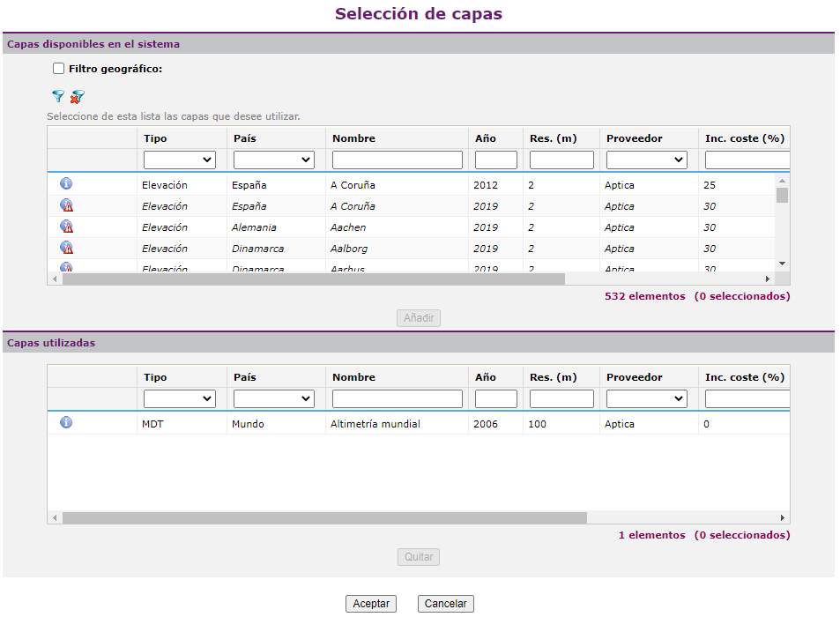Click right arrow of available layers horizontal scrollbar

(x=768, y=279)
